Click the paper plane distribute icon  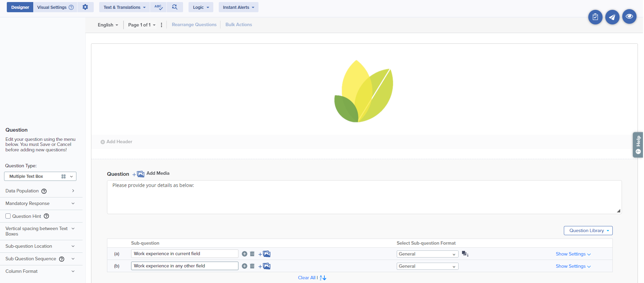pyautogui.click(x=612, y=17)
